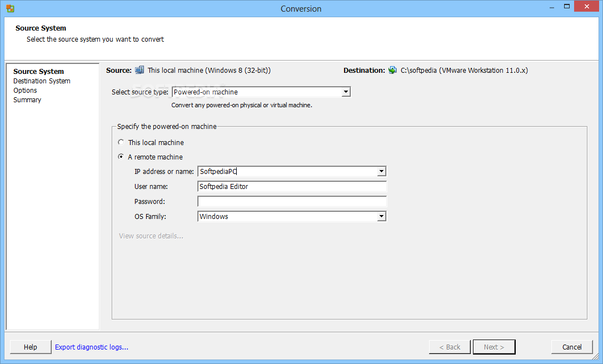Go to Summary step in sidebar
This screenshot has width=603, height=364.
(x=27, y=100)
